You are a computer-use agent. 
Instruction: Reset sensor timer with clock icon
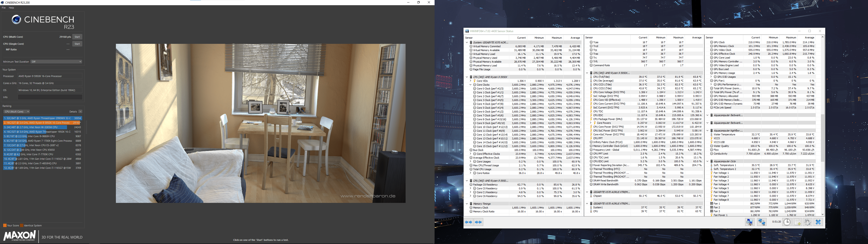click(787, 222)
